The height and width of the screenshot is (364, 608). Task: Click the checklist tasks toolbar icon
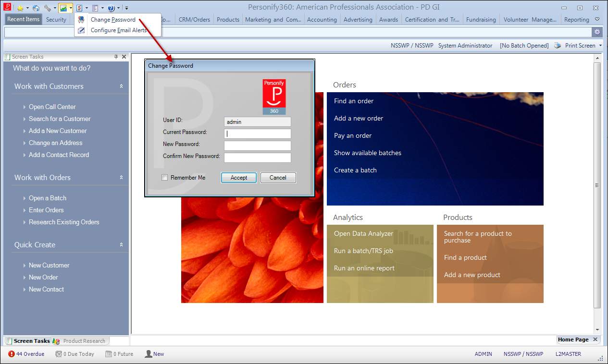(x=79, y=8)
